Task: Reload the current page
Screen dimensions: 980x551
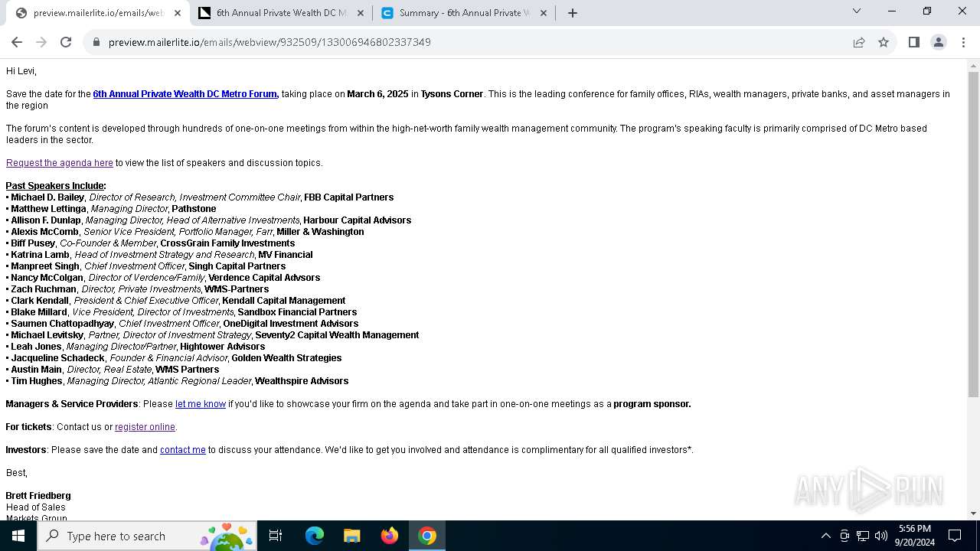Action: pos(66,42)
